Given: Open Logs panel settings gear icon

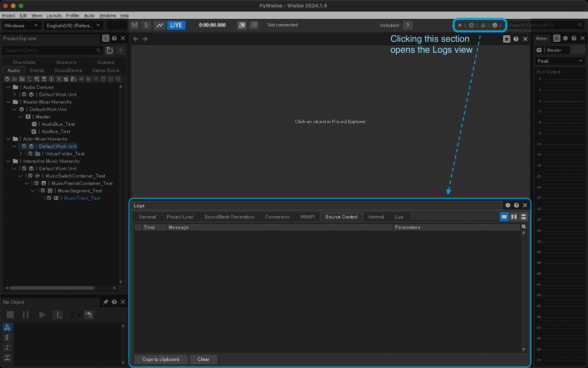Looking at the screenshot, I should (x=508, y=205).
